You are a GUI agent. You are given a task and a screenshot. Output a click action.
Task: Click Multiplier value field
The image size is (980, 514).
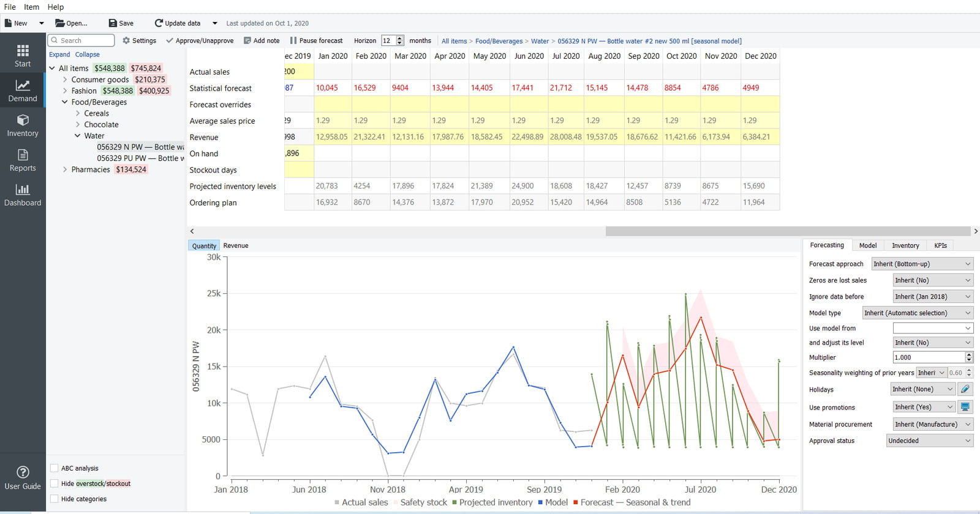coord(928,357)
